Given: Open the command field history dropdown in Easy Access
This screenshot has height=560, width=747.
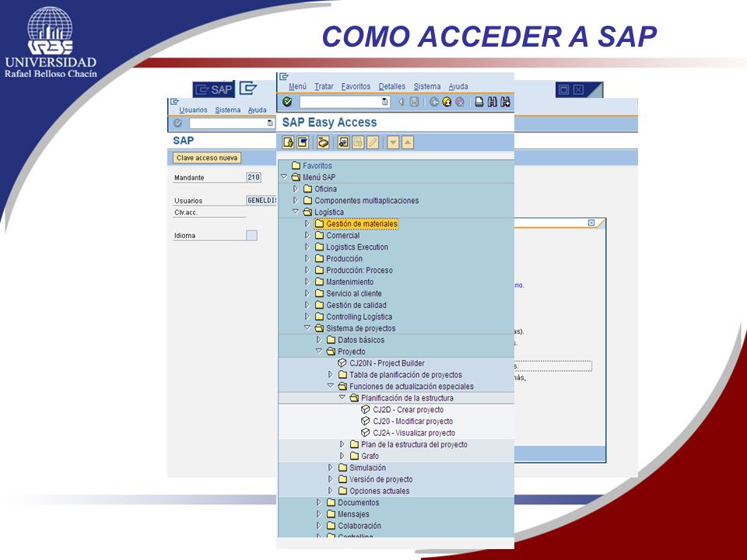Looking at the screenshot, I should (385, 101).
